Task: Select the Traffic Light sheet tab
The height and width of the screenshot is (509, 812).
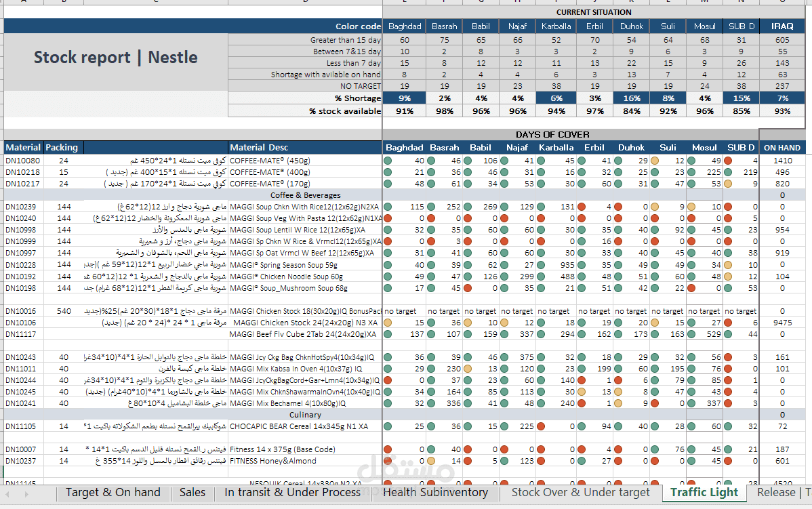Action: pyautogui.click(x=704, y=493)
